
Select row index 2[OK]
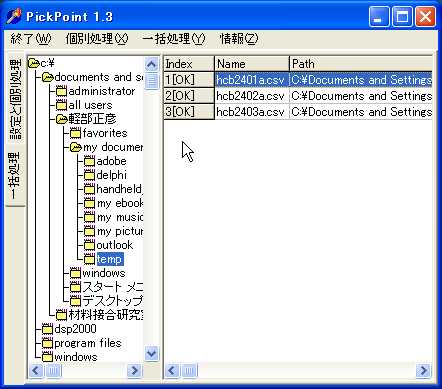click(x=189, y=96)
